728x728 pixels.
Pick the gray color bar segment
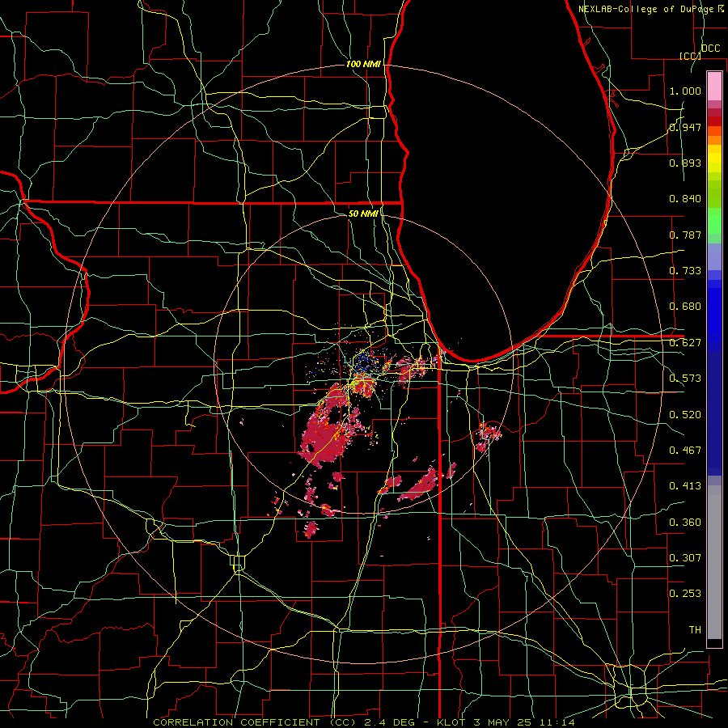(x=714, y=562)
